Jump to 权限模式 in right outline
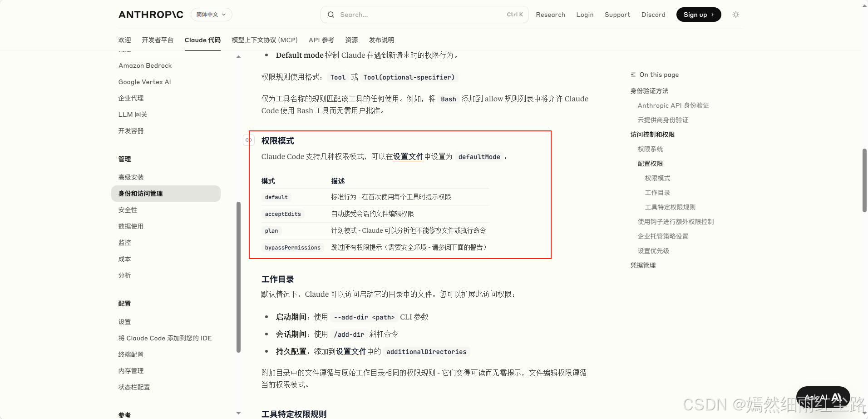Screen dimensions: 868x419 (657, 178)
